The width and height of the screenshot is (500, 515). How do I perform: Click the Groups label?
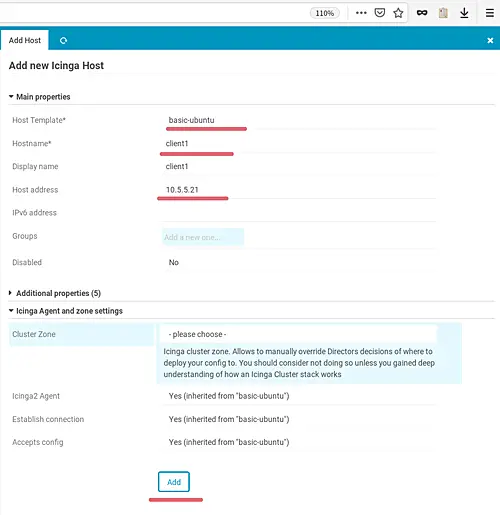25,236
